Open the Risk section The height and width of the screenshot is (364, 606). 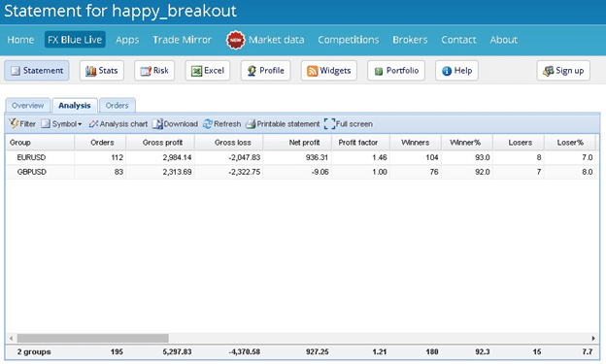[154, 70]
